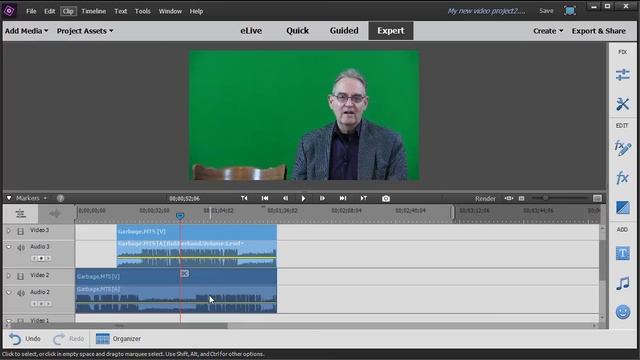Open the Window menu
This screenshot has width=640, height=360.
(x=170, y=11)
